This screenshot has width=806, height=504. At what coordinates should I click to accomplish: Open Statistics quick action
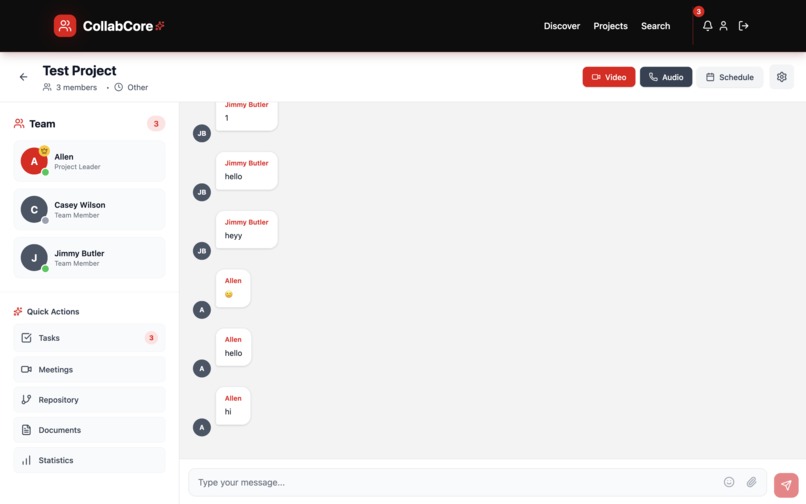click(x=89, y=460)
